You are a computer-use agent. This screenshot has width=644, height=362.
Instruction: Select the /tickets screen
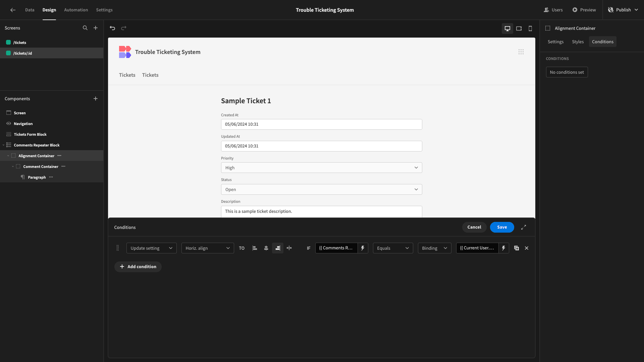(52, 43)
